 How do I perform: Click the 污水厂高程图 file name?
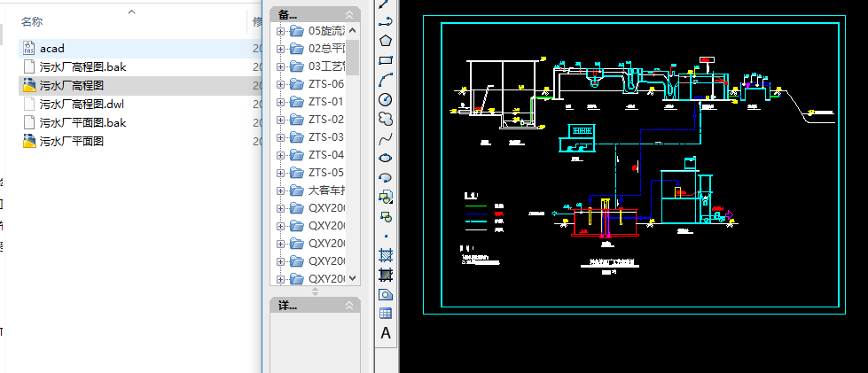(x=72, y=86)
